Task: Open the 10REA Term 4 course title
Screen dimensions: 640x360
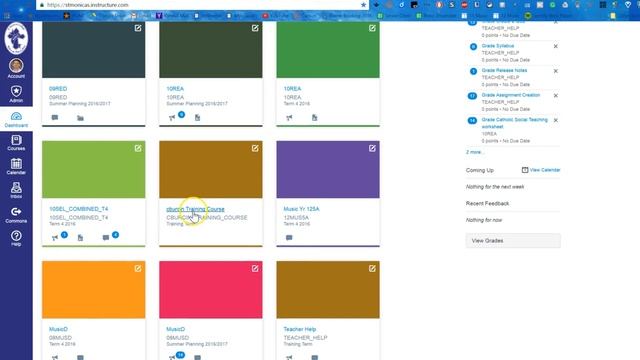Action: [292, 89]
